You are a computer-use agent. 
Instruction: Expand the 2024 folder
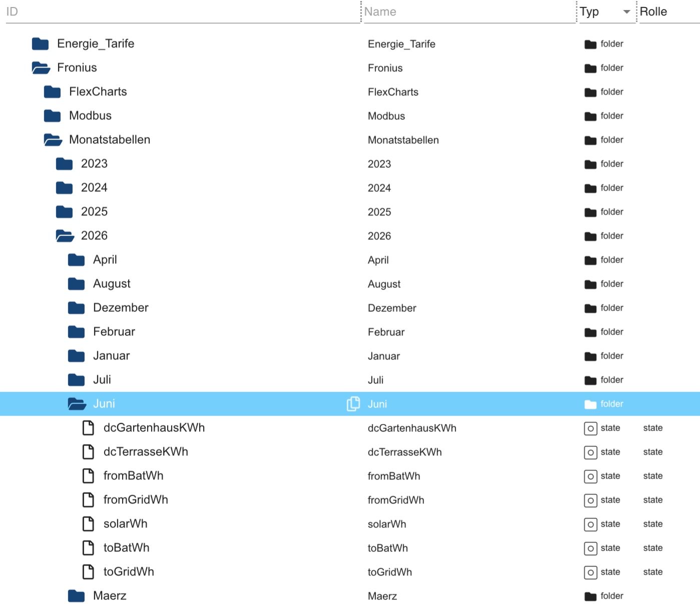point(64,187)
